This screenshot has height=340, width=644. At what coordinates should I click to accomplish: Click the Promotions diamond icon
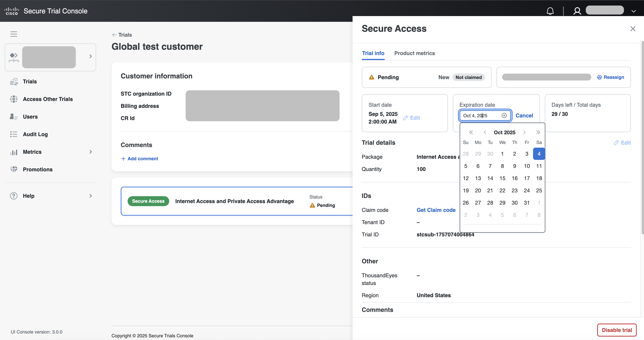(14, 169)
